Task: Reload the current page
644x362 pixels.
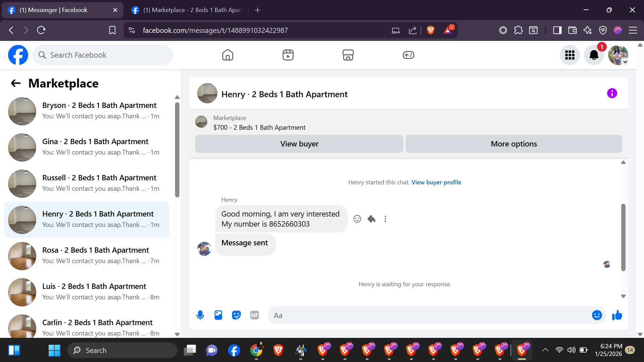Action: pos(41,30)
